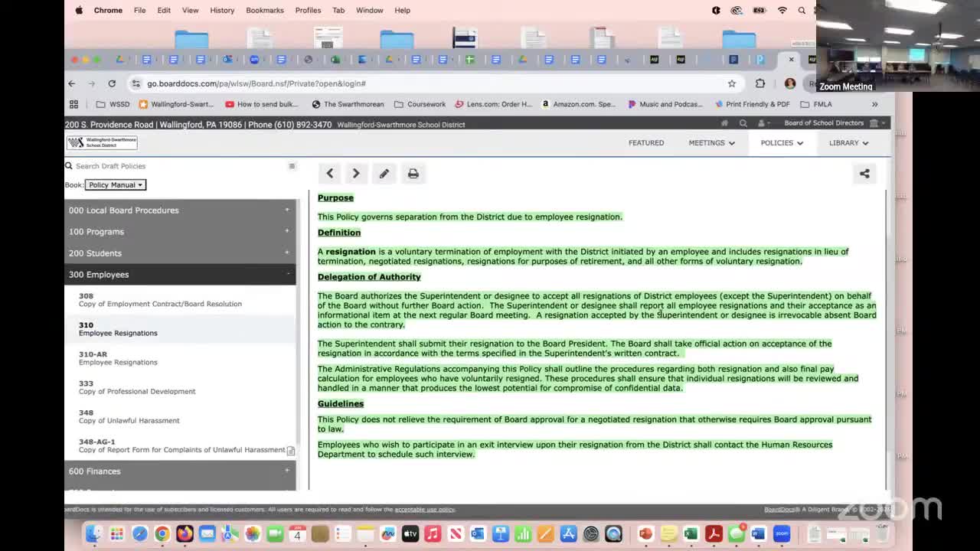
Task: Open the Coursework bookmark folder
Action: pos(420,104)
